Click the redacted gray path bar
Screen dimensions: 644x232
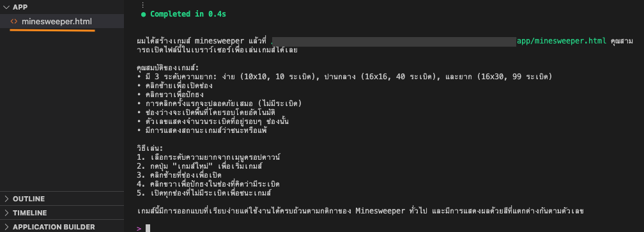coord(394,42)
